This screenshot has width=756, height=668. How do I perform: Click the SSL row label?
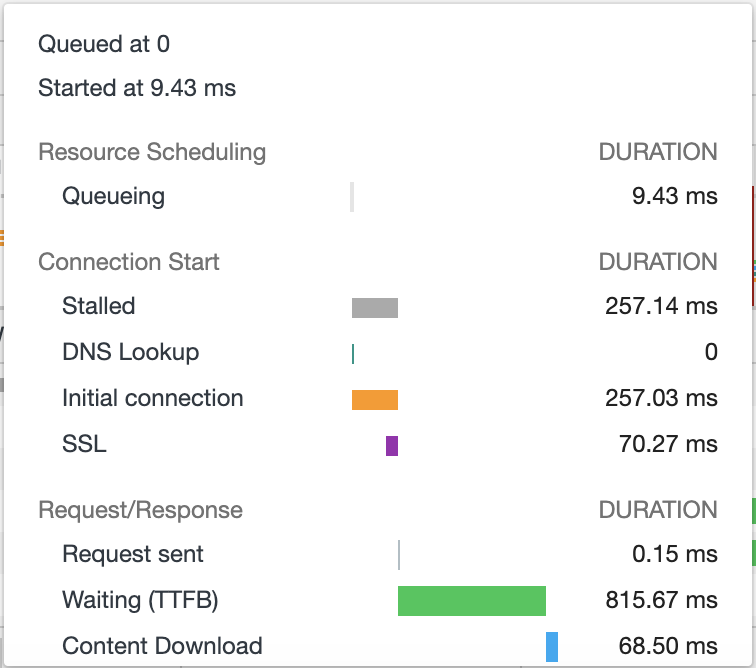(84, 444)
